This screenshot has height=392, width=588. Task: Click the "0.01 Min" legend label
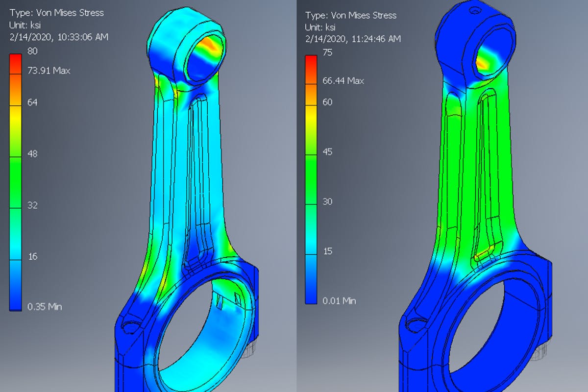click(339, 300)
